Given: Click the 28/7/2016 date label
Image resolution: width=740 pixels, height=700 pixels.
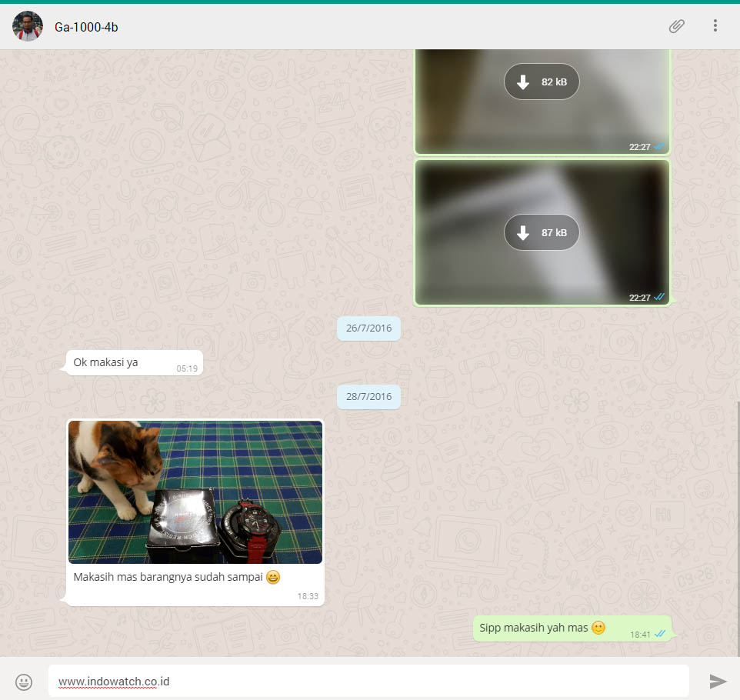Looking at the screenshot, I should [368, 397].
